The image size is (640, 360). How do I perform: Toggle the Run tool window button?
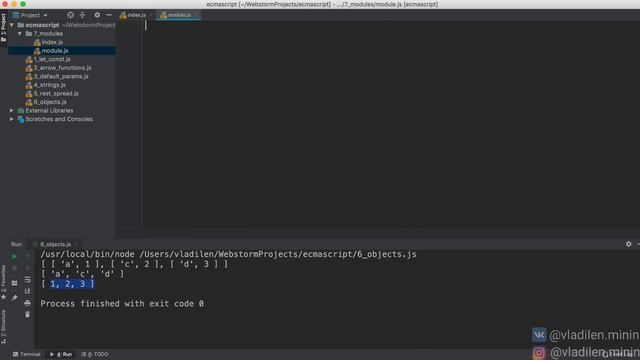click(x=61, y=354)
